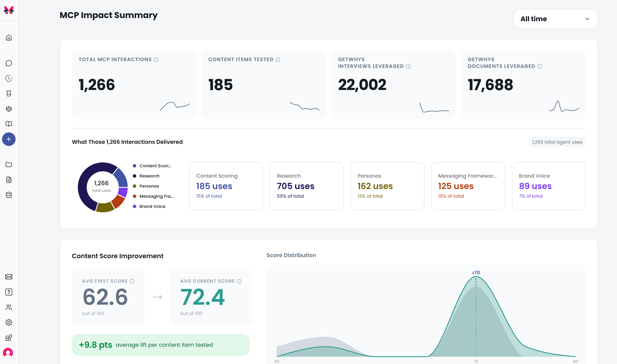Open the open-book library icon

coord(9,124)
